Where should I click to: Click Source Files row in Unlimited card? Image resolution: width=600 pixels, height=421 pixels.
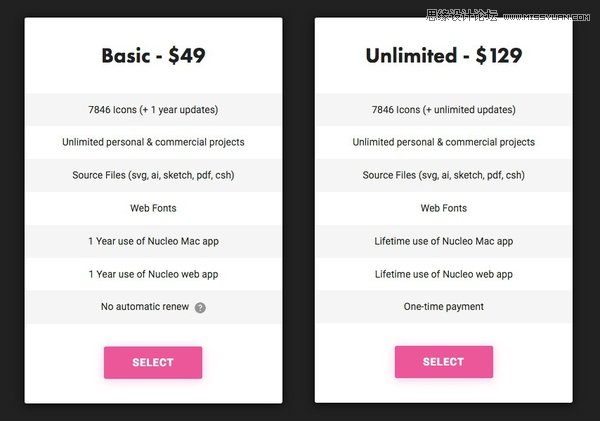click(x=444, y=175)
